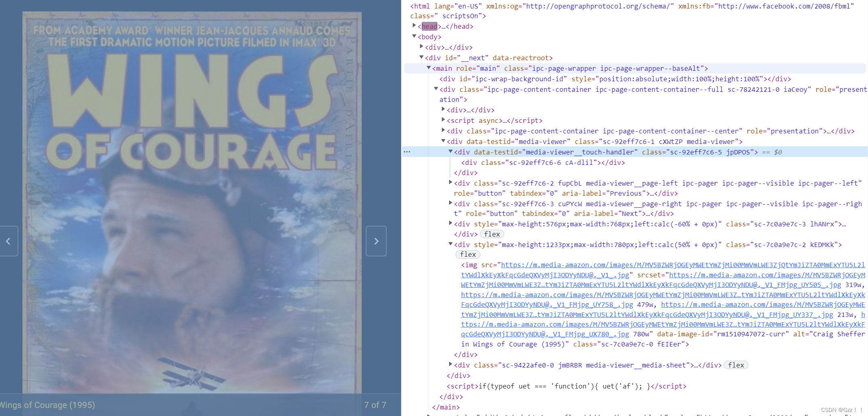Collapse the main role="main" node
The image size is (868, 416).
tap(429, 68)
